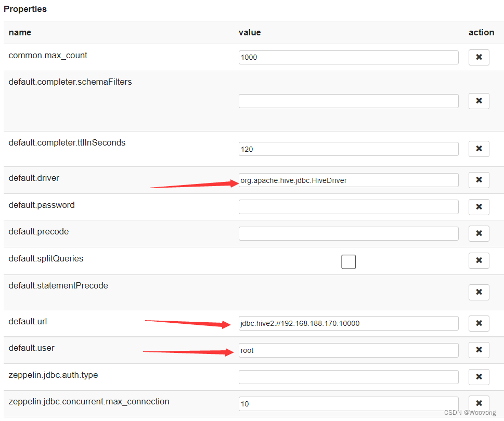Remove the default.url property
This screenshot has height=421, width=504.
click(479, 323)
